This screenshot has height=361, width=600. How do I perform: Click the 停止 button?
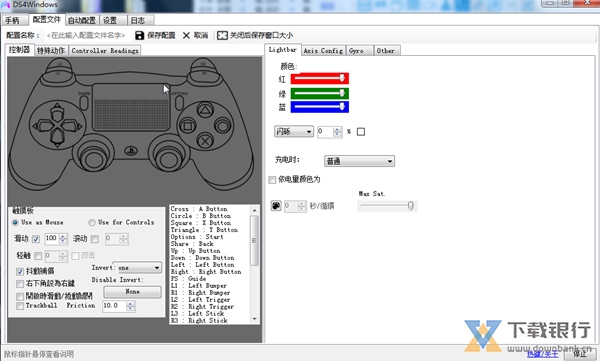coord(580,354)
